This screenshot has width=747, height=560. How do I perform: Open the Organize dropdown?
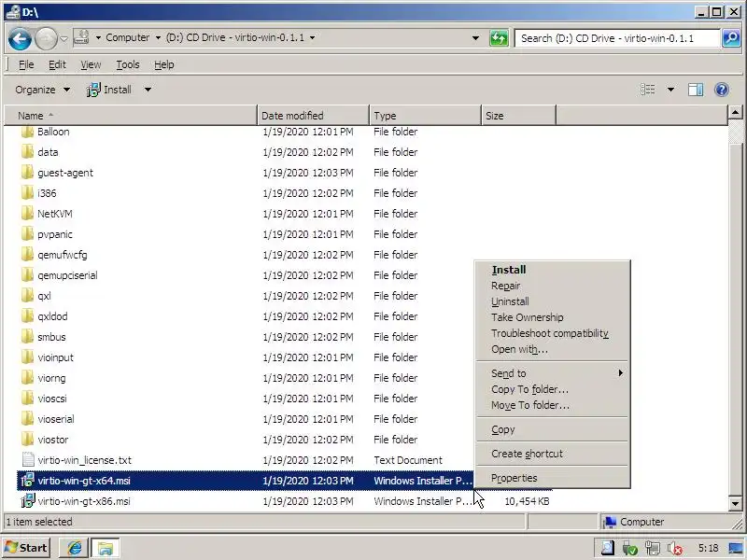[x=42, y=90]
